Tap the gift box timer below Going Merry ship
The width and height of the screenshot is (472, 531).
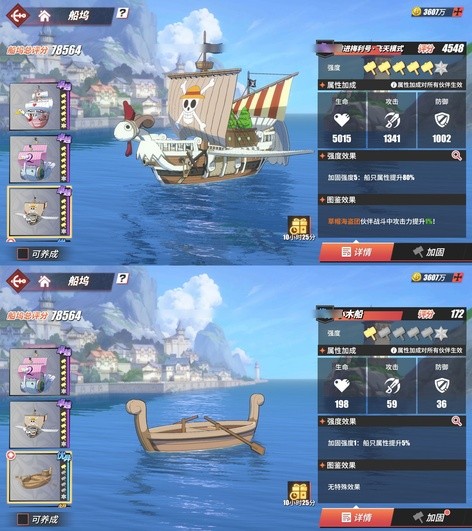(299, 228)
